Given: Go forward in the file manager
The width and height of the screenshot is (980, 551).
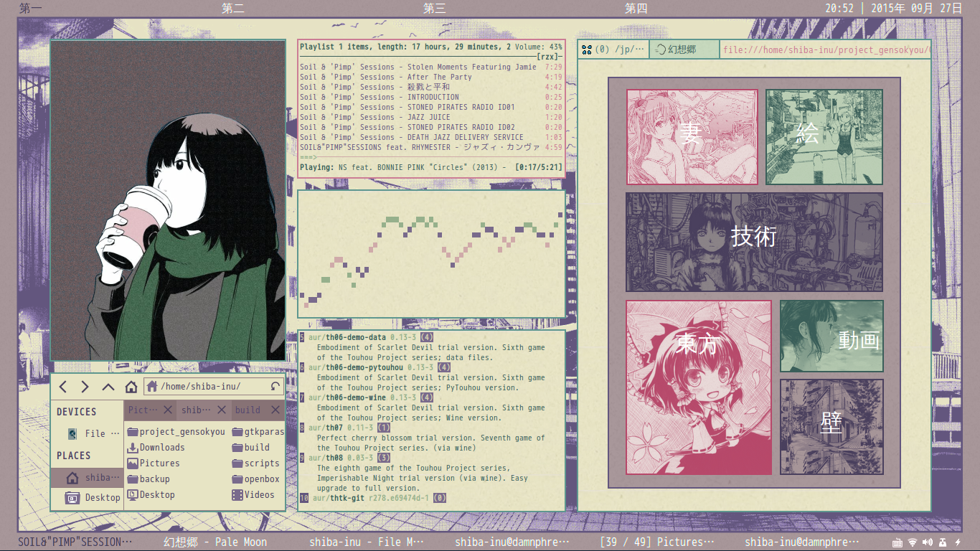Looking at the screenshot, I should (85, 387).
